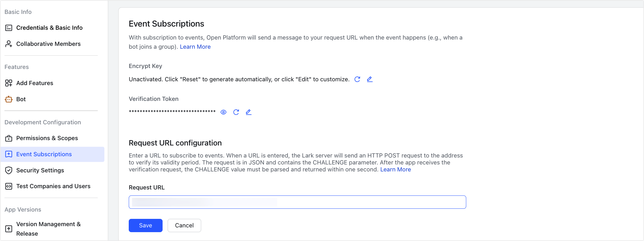
Task: Click the Collaborative Members person icon
Action: coord(8,44)
